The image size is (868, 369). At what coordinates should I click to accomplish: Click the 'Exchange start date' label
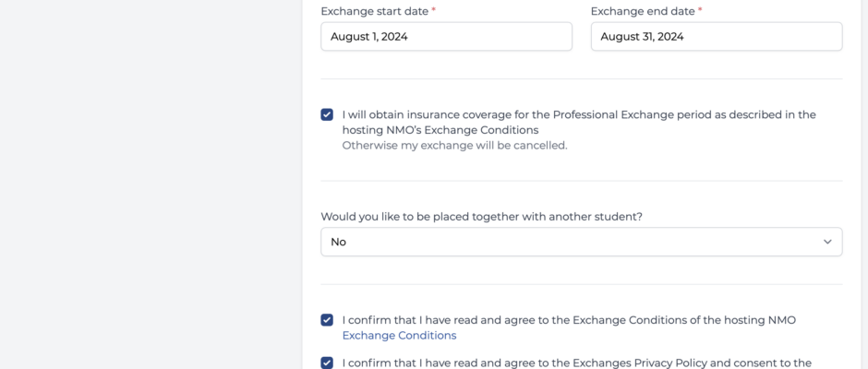point(375,11)
